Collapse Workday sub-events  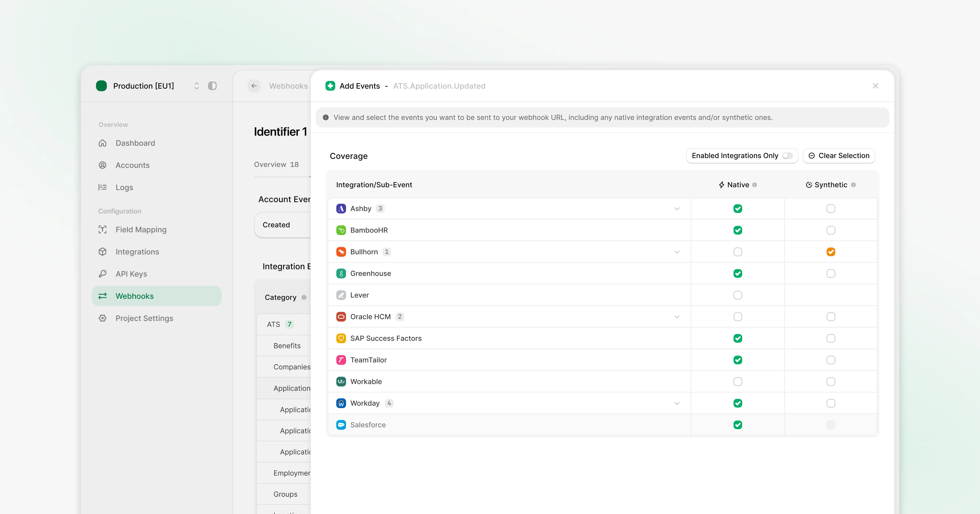click(x=677, y=403)
